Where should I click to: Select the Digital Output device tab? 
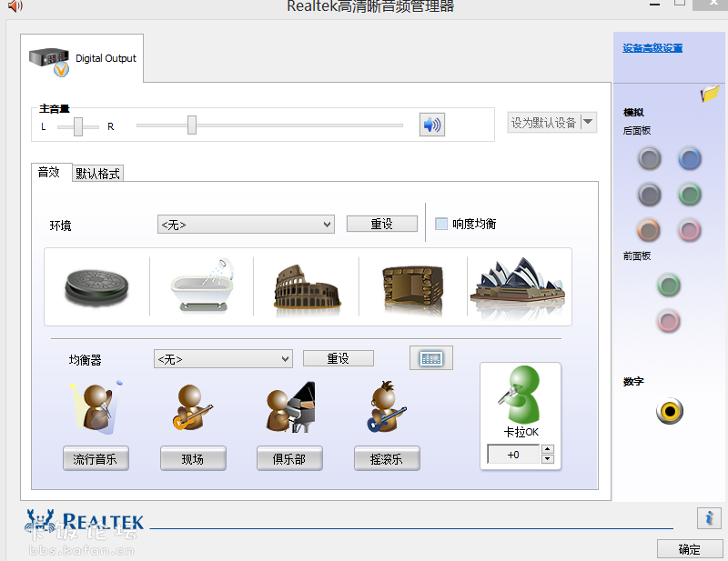tap(82, 59)
